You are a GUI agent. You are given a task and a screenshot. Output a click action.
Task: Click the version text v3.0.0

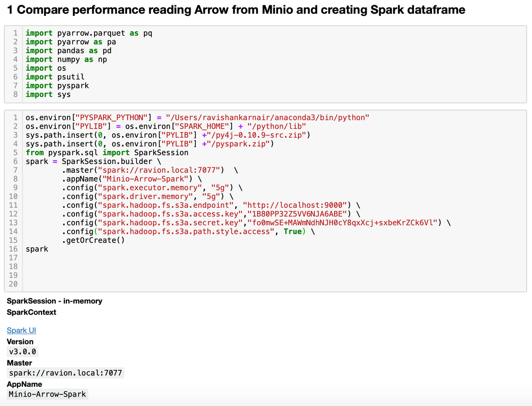click(x=22, y=351)
